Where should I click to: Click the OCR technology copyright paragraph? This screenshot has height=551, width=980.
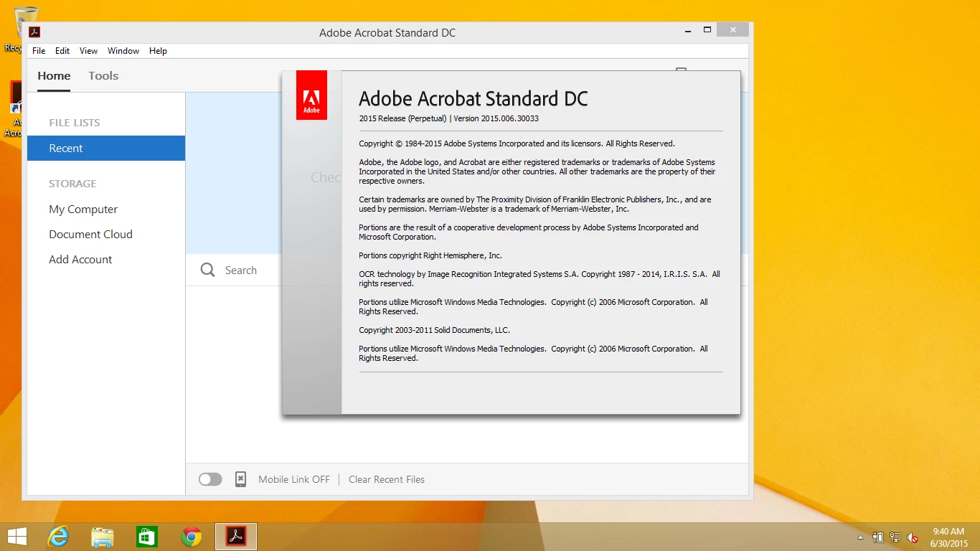click(x=540, y=278)
